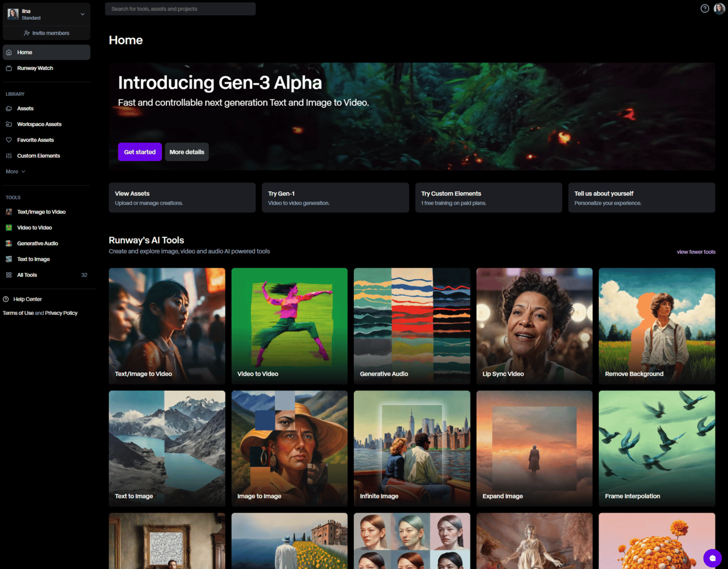728x569 pixels.
Task: Open the Terms of Use link
Action: tap(18, 313)
